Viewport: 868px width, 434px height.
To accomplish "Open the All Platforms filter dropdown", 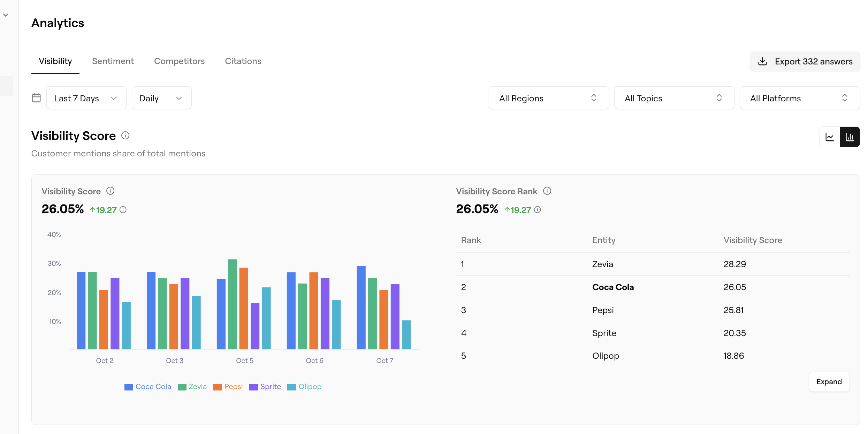I will coord(799,98).
